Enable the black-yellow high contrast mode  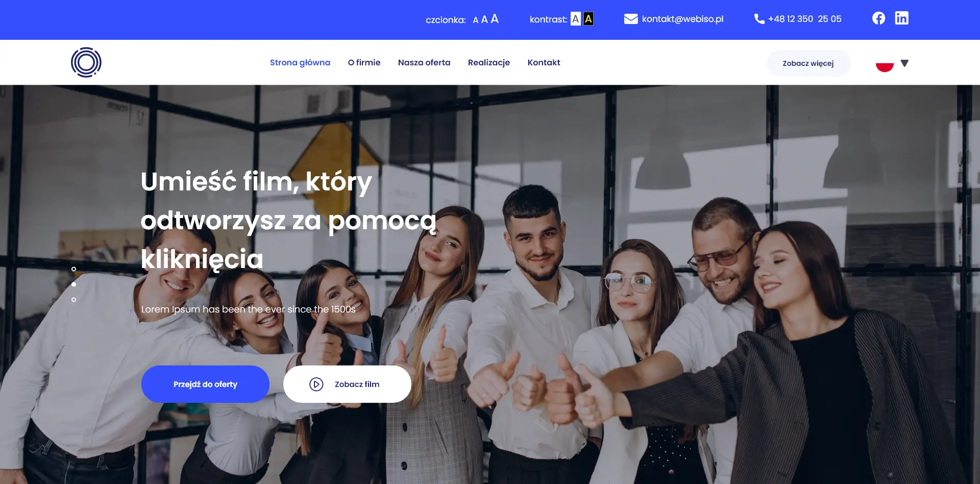(x=589, y=19)
